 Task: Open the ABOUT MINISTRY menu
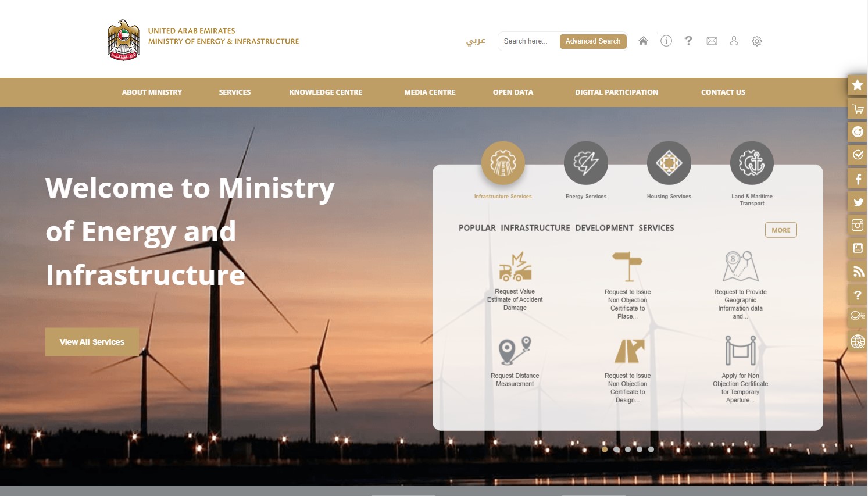tap(152, 92)
